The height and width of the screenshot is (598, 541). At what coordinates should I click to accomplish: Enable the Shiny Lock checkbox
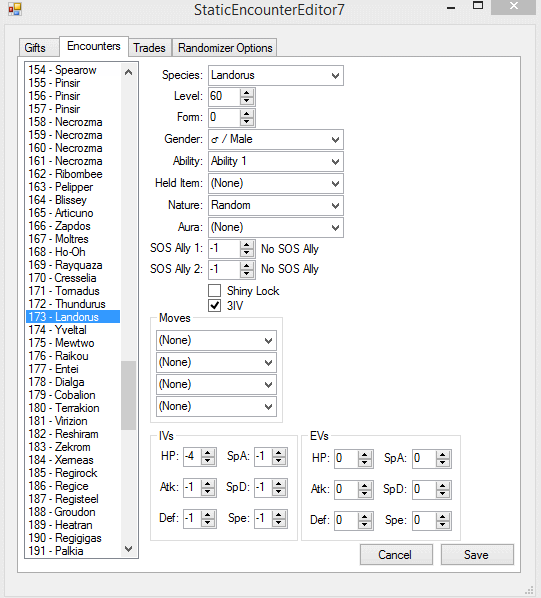pyautogui.click(x=215, y=291)
